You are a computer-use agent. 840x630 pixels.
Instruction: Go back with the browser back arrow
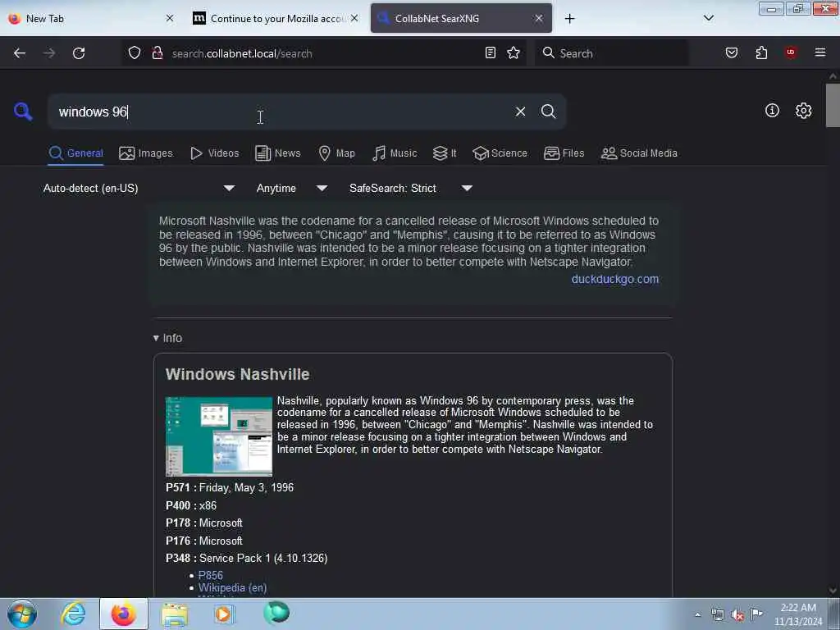20,53
